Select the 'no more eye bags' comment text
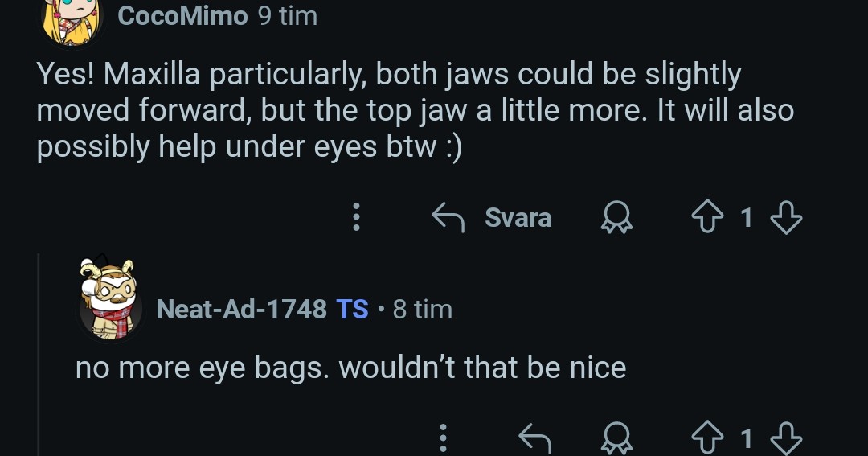The image size is (868, 456). [x=350, y=368]
